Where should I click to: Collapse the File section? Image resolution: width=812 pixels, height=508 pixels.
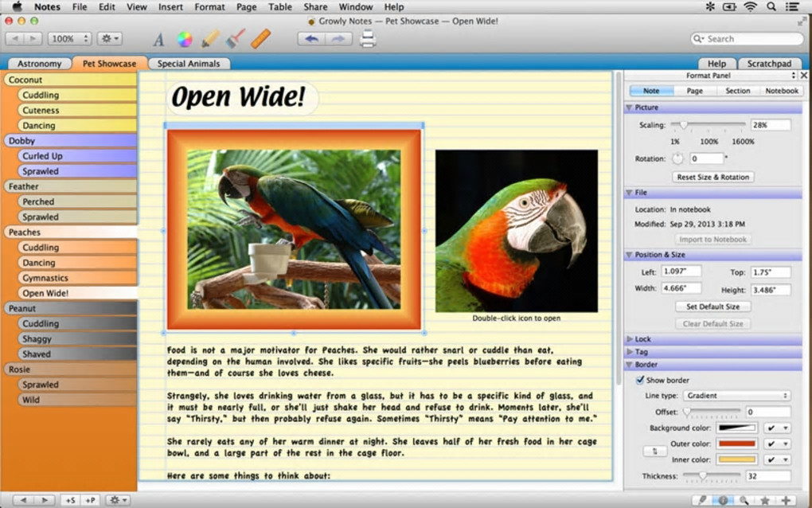[629, 192]
